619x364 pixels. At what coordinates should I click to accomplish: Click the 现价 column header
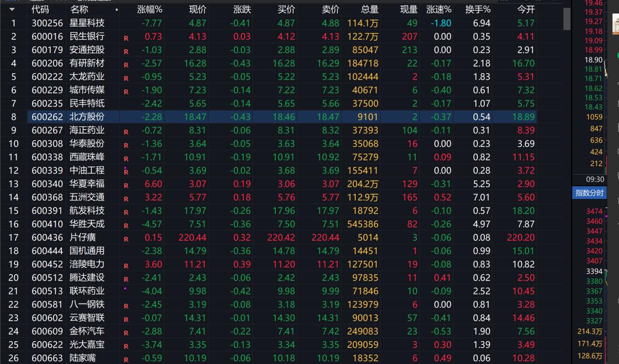[x=197, y=9]
